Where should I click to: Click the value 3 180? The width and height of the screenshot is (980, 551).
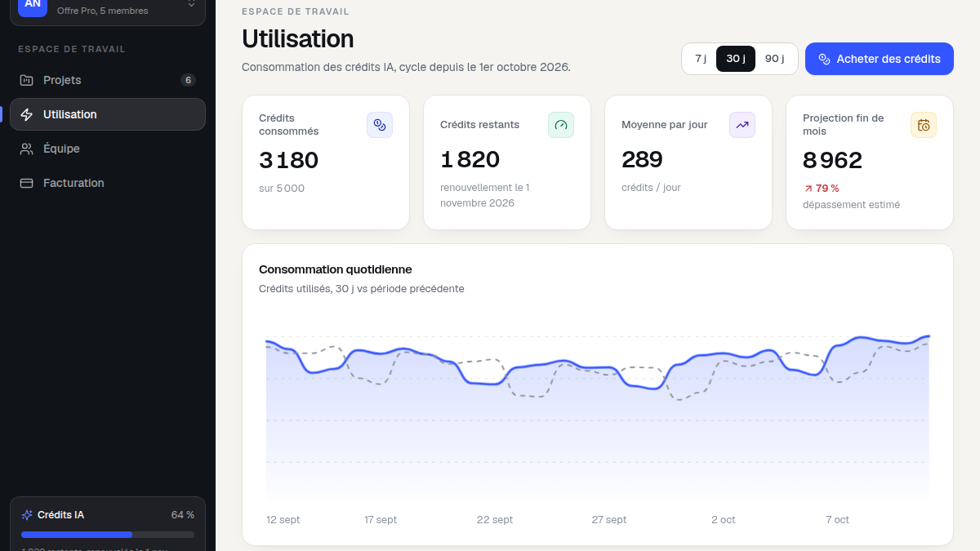point(288,160)
